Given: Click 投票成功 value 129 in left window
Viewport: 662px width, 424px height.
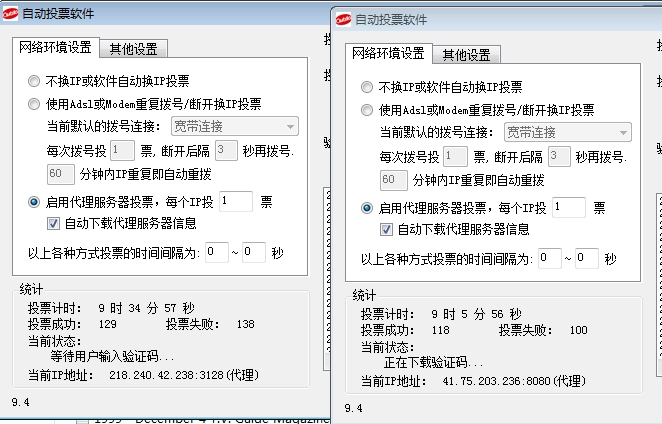Looking at the screenshot, I should 107,324.
